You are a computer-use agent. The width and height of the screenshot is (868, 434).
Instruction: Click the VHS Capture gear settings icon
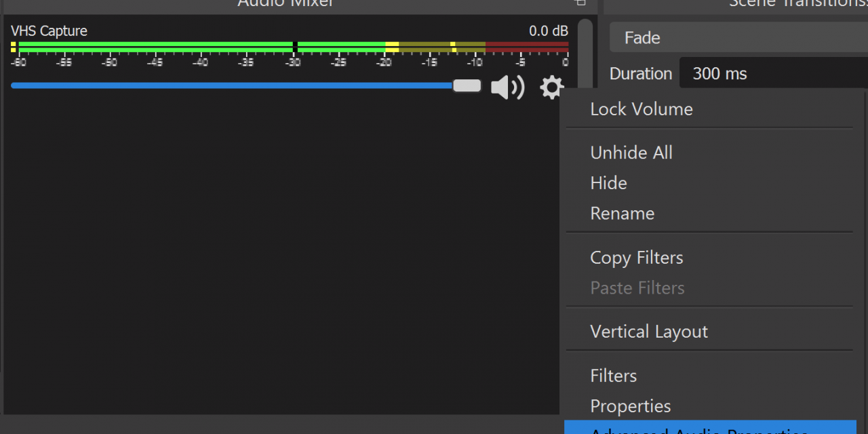click(x=551, y=87)
